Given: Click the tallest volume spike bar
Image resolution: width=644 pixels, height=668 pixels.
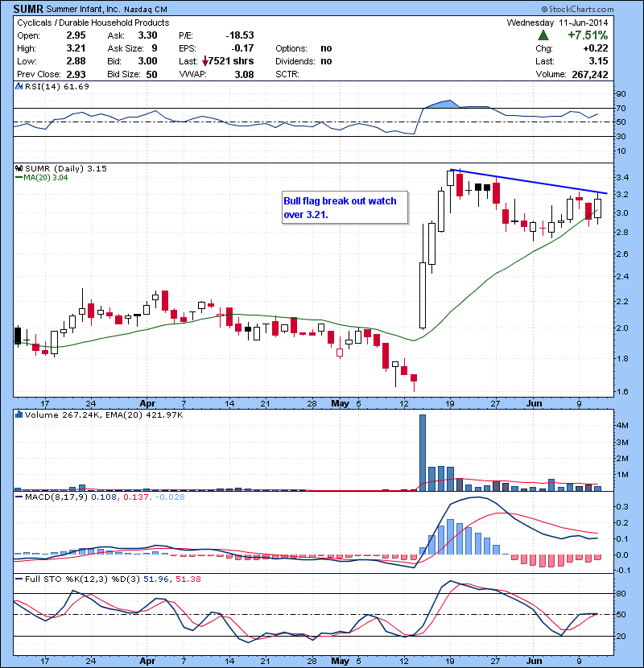Looking at the screenshot, I should point(423,452).
